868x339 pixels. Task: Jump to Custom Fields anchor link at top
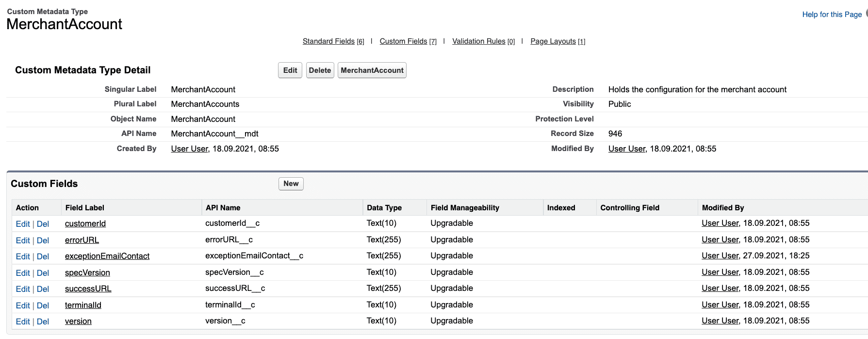click(x=403, y=41)
